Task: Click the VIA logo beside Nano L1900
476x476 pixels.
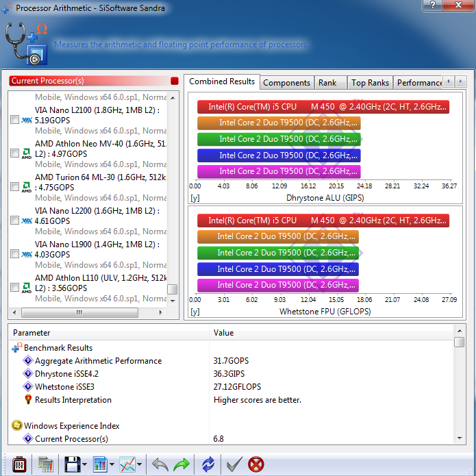Action: click(x=27, y=254)
